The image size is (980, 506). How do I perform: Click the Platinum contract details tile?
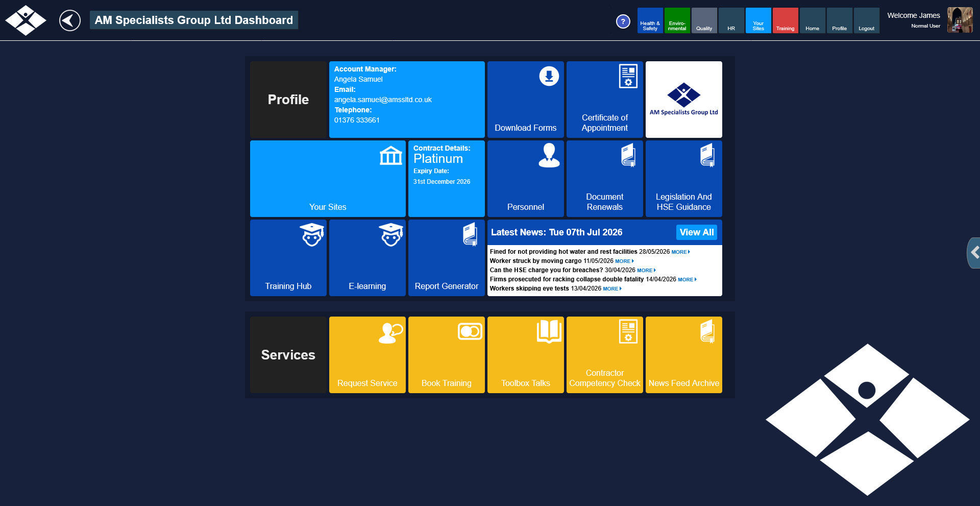coord(447,179)
